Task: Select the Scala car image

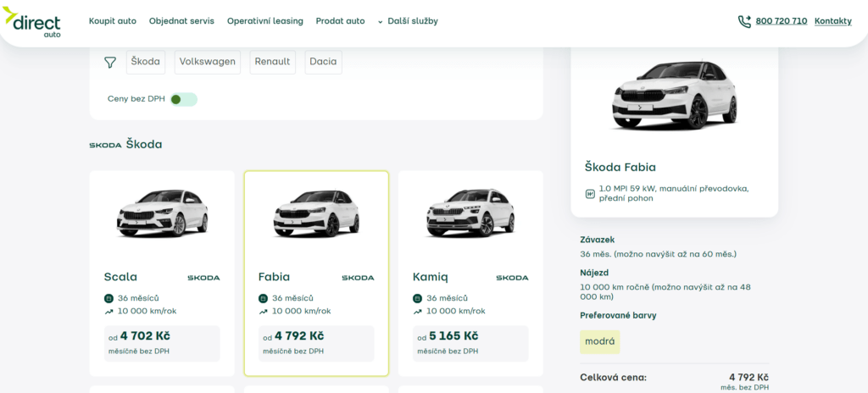Action: [x=162, y=213]
